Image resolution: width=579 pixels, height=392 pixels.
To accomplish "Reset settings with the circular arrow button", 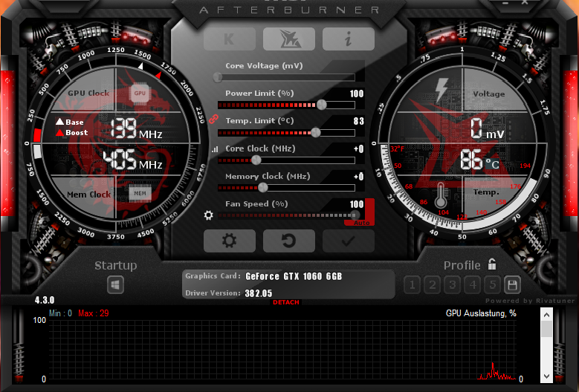I will click(x=289, y=241).
